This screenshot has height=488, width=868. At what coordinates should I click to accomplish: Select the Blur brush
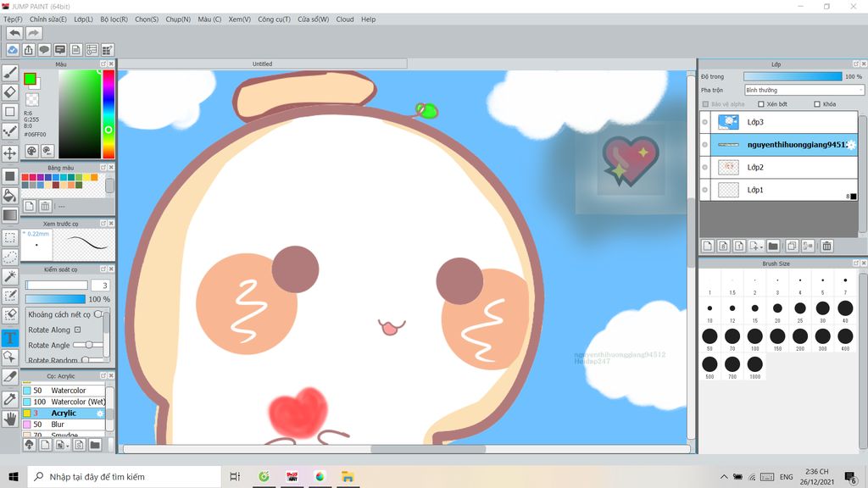coord(63,424)
